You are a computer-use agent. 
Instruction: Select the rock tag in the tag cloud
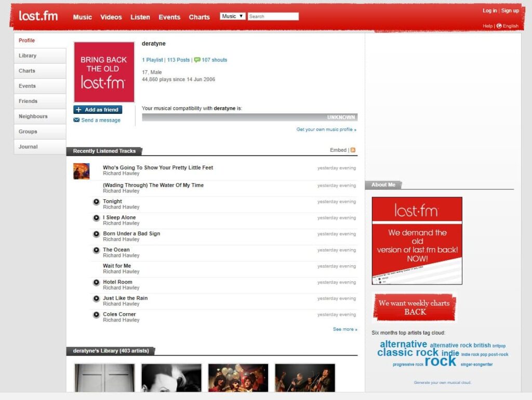click(x=440, y=362)
